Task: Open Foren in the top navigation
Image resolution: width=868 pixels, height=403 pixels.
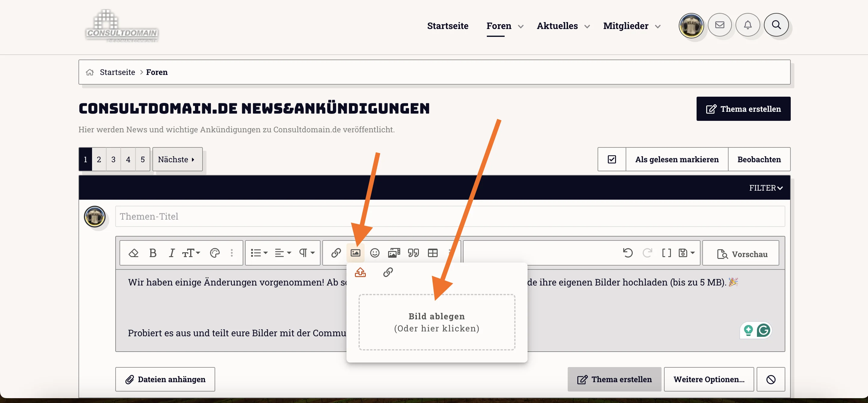Action: (x=499, y=26)
